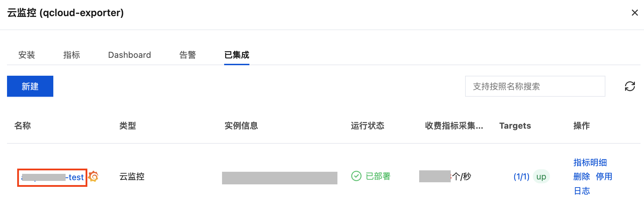Click 停用 to disable the integration
The image size is (644, 204).
point(604,177)
